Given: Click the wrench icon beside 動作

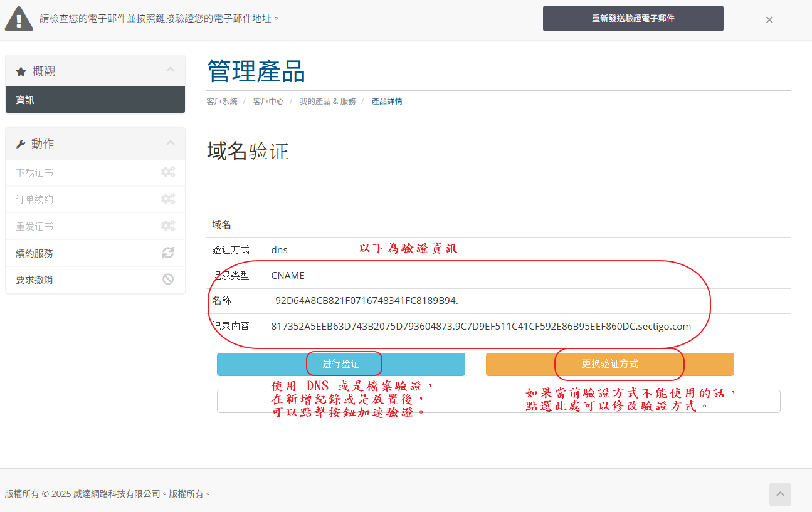Looking at the screenshot, I should click(x=21, y=144).
